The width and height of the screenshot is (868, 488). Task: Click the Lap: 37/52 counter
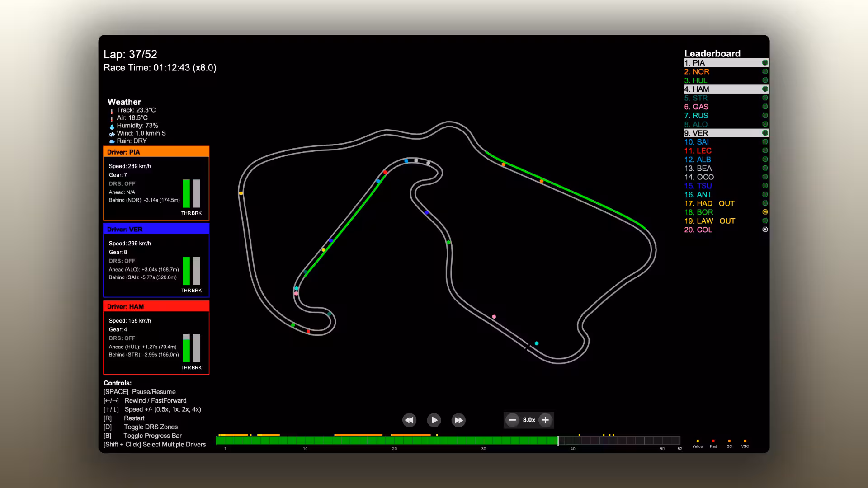(130, 54)
